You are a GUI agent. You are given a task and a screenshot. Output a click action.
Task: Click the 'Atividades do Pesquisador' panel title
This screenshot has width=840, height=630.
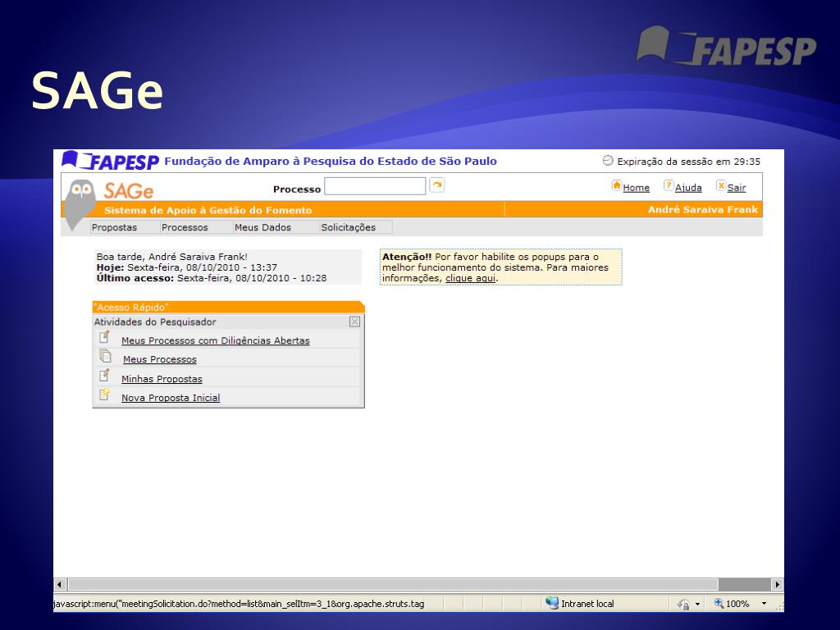(155, 322)
